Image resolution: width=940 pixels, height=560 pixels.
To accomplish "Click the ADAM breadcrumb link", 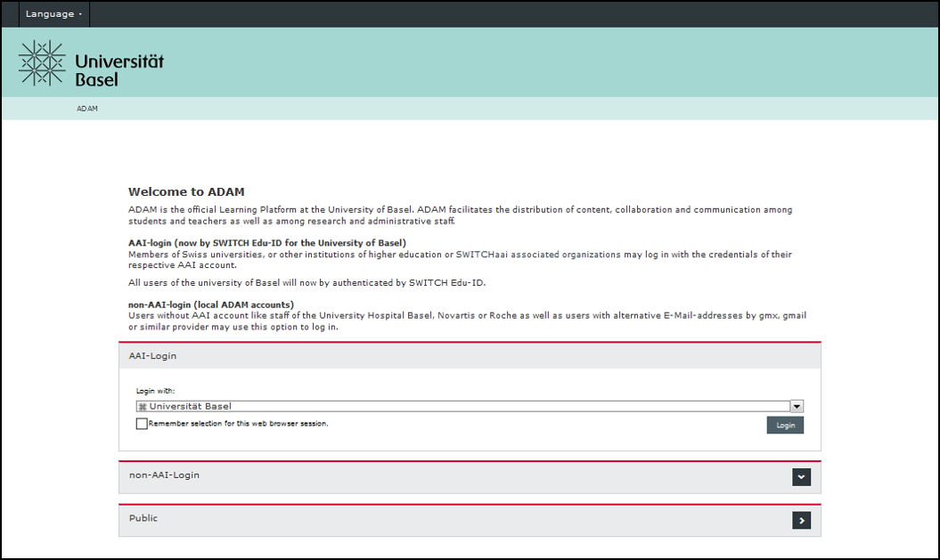I will pyautogui.click(x=87, y=109).
